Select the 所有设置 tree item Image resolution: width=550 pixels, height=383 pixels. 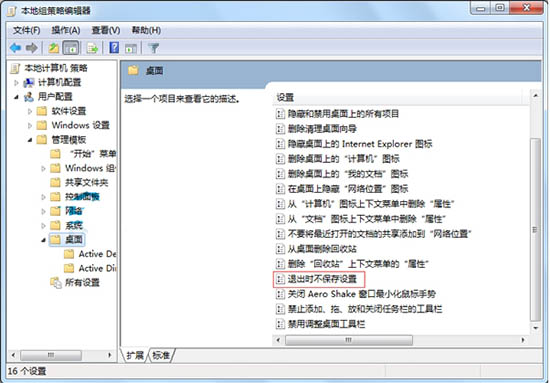tap(82, 283)
